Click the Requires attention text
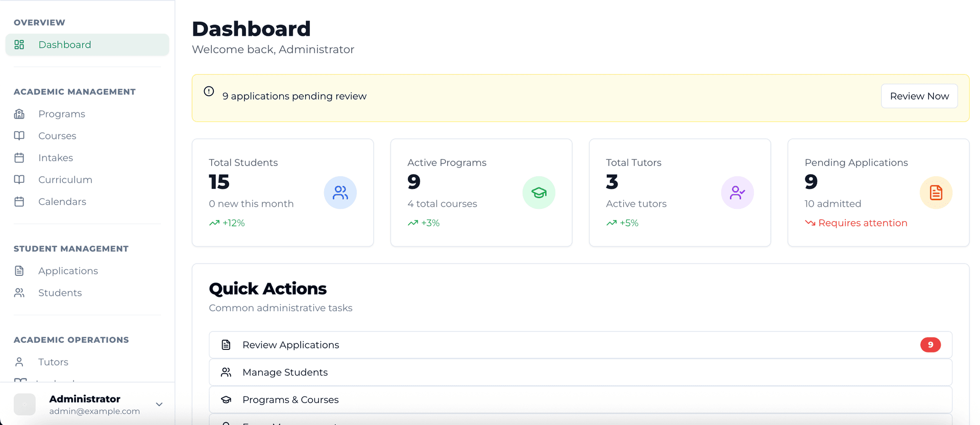 [863, 223]
